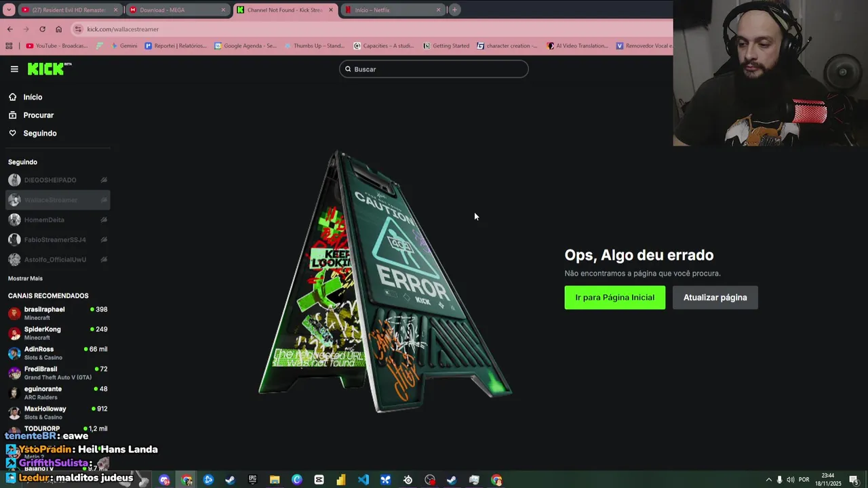The image size is (868, 488).
Task: Open CapCut from the taskbar
Action: (319, 480)
